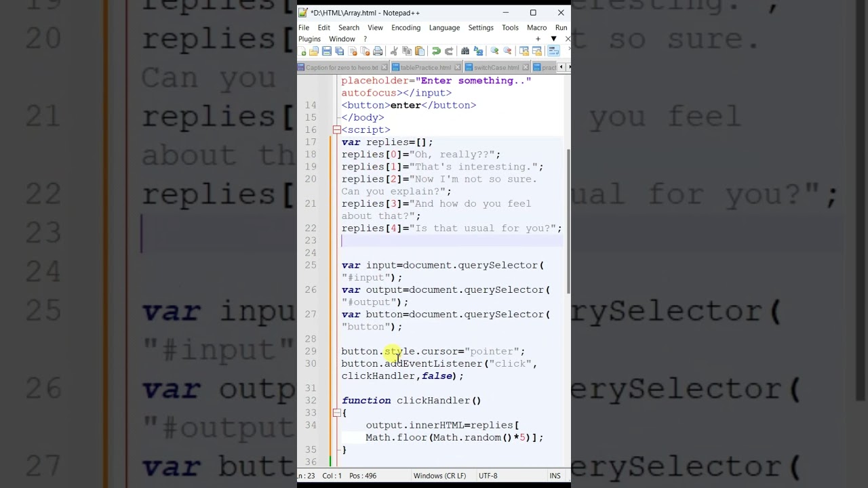Collapse the clickHandler function body fold
Screen dimensions: 868x488
pyautogui.click(x=336, y=413)
